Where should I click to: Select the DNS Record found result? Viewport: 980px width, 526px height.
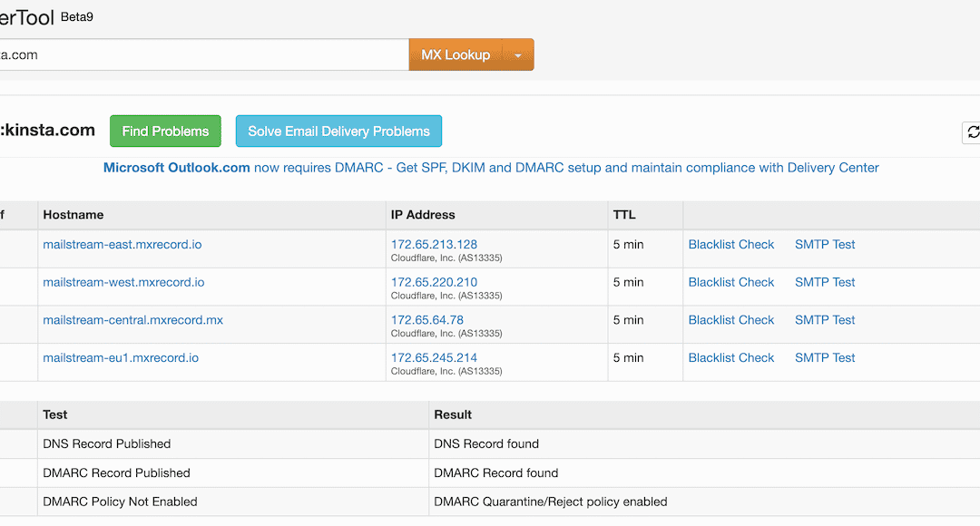pos(486,444)
